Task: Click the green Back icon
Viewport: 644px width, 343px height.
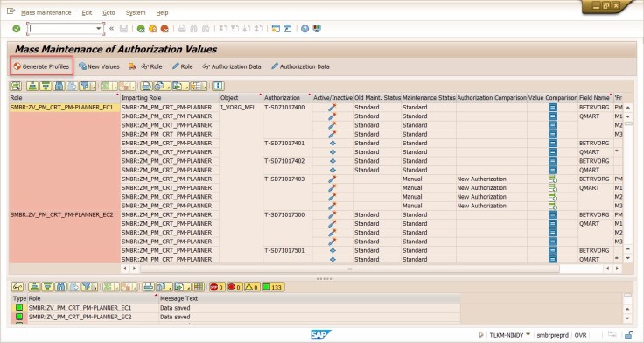Action: [141, 28]
